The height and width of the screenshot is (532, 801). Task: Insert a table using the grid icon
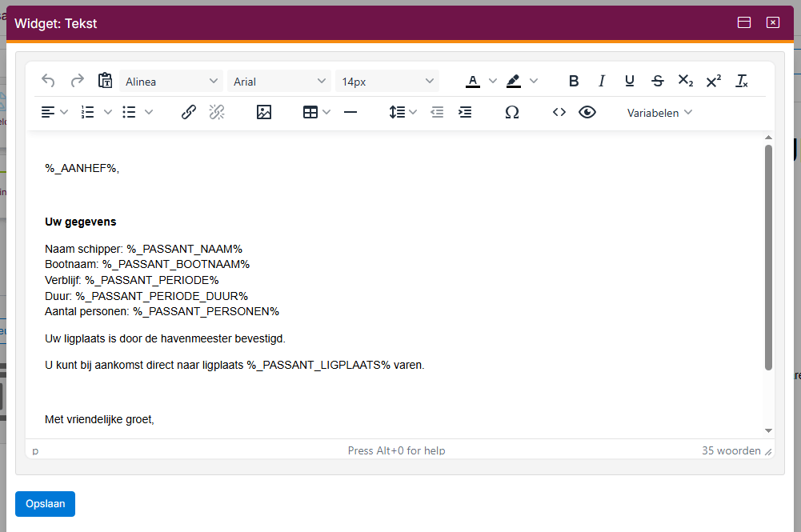pyautogui.click(x=310, y=112)
